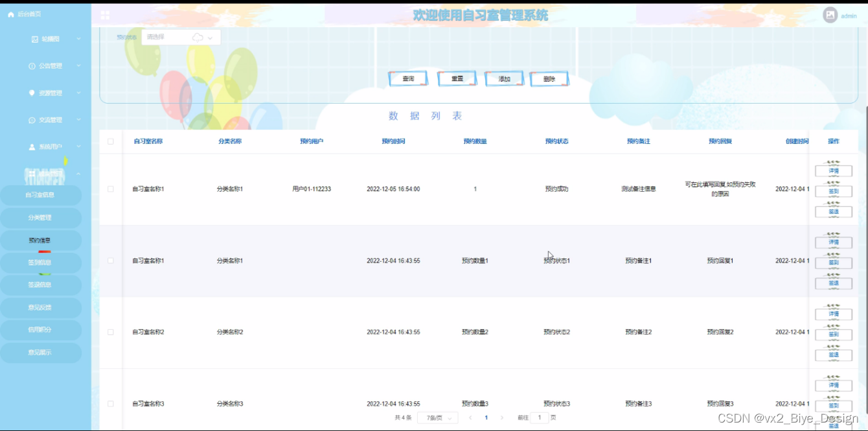The width and height of the screenshot is (868, 431).
Task: Click 签退 for the 自习室名称2 row
Action: pos(834,355)
